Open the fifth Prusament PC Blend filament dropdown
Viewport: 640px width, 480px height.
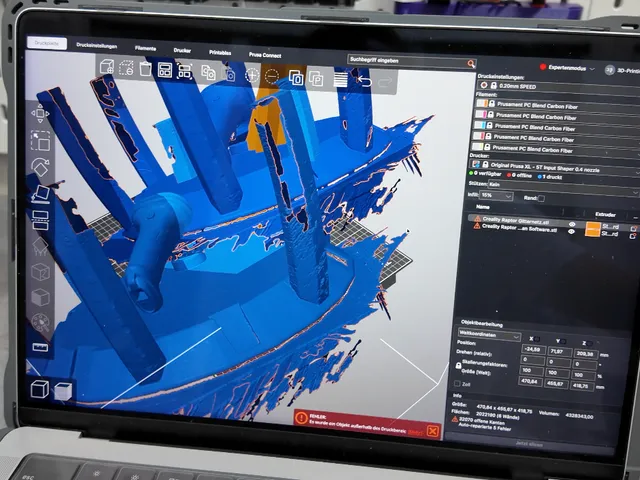click(x=555, y=149)
